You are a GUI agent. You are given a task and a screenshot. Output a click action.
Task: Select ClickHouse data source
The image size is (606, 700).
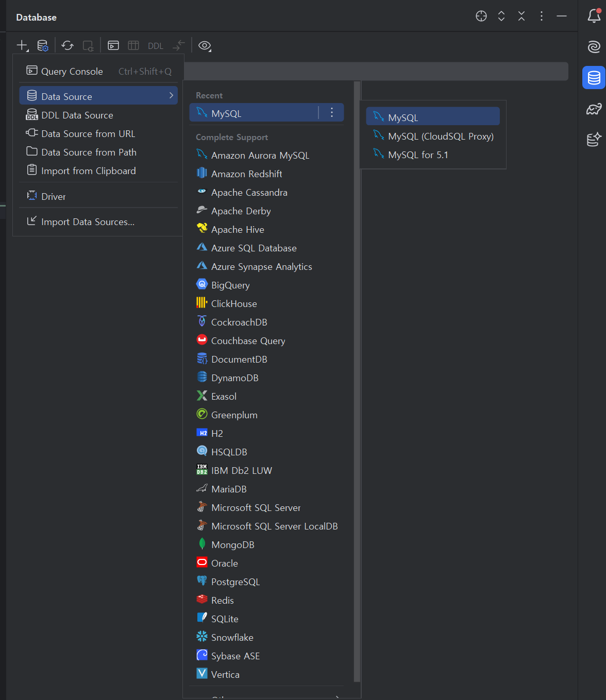[x=266, y=303]
